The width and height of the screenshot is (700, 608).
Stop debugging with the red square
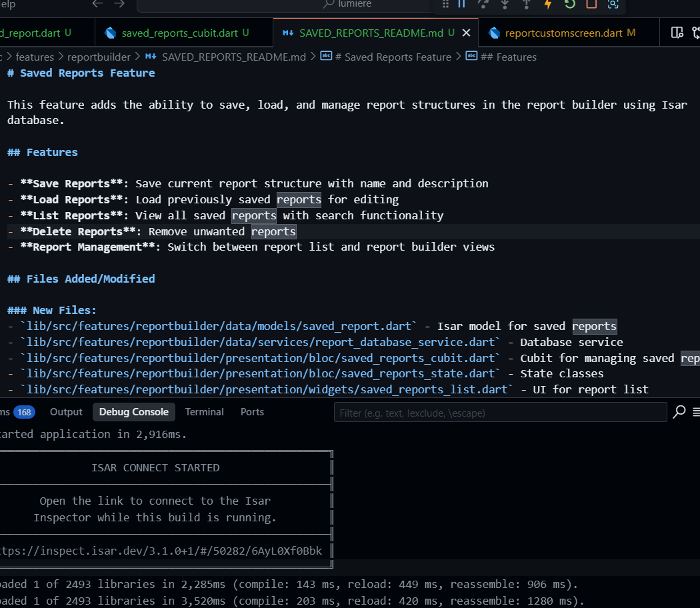(x=591, y=3)
